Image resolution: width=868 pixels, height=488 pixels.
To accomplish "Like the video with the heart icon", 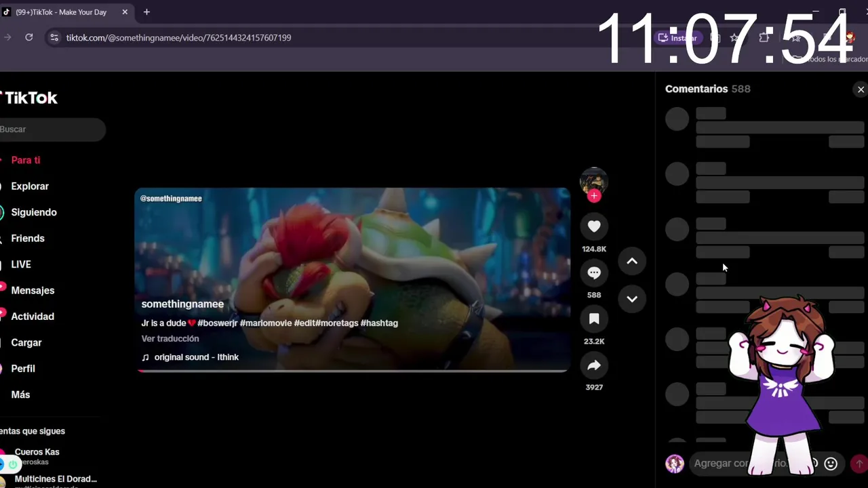I will point(594,226).
